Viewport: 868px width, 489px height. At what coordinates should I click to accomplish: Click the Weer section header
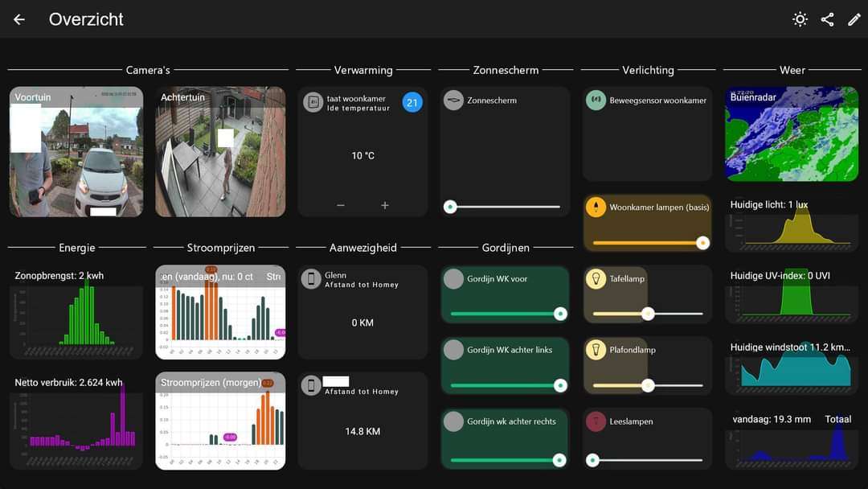(x=792, y=70)
